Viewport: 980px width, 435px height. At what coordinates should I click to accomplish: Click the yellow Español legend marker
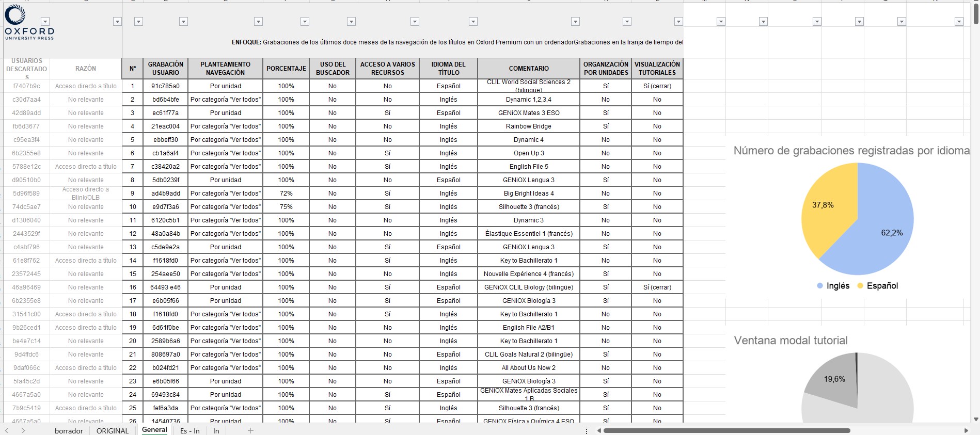860,286
